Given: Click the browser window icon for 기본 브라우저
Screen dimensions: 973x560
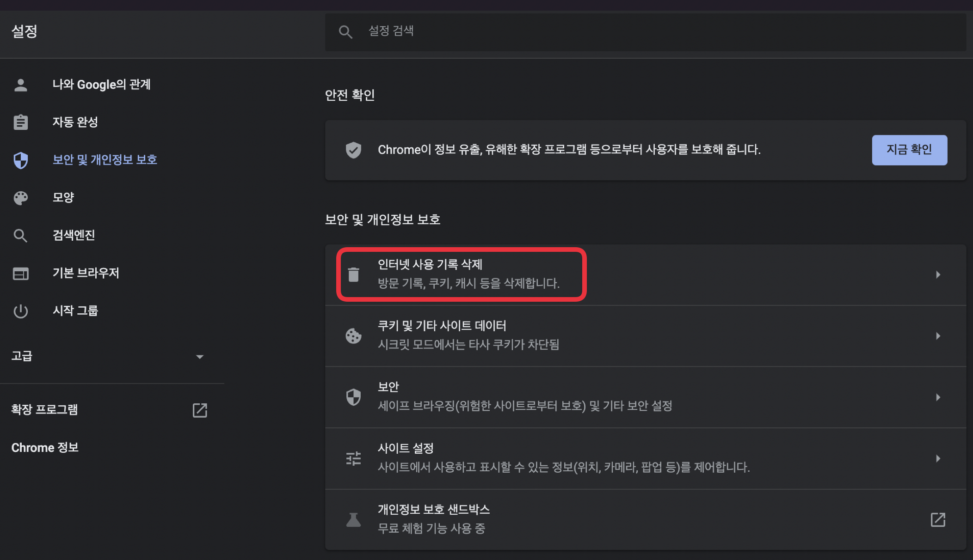Looking at the screenshot, I should click(20, 274).
